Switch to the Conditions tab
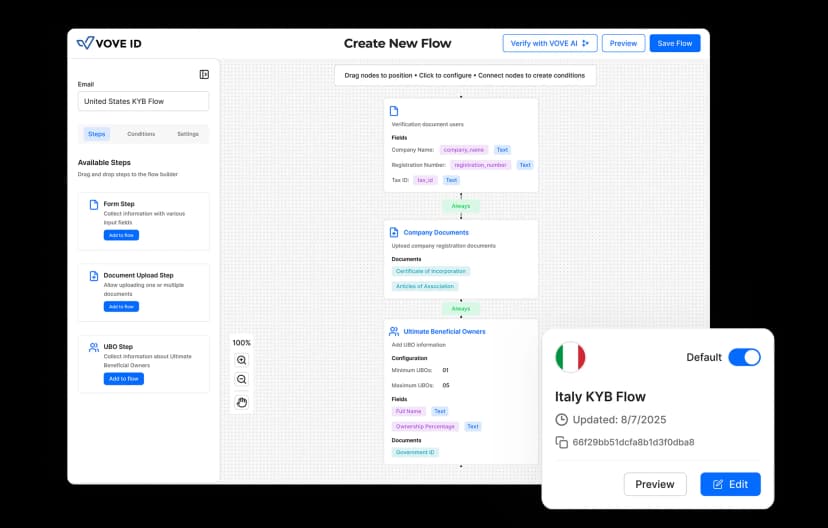The width and height of the screenshot is (828, 528). (x=141, y=134)
